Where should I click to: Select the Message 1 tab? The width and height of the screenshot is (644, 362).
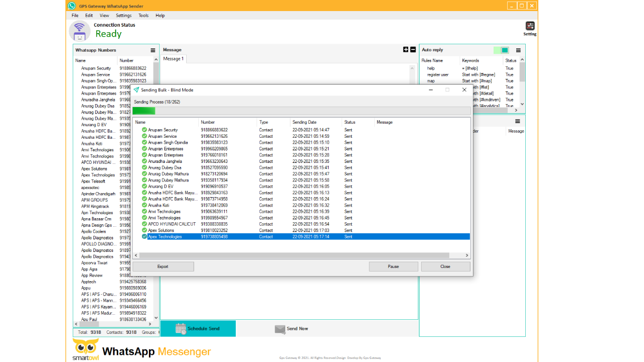[174, 59]
